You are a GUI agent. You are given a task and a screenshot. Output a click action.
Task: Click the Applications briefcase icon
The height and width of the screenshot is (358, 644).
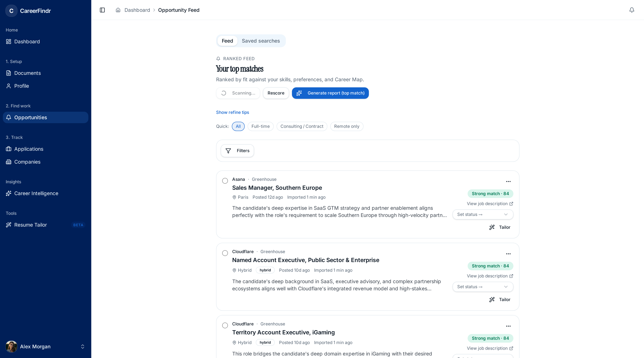click(9, 149)
